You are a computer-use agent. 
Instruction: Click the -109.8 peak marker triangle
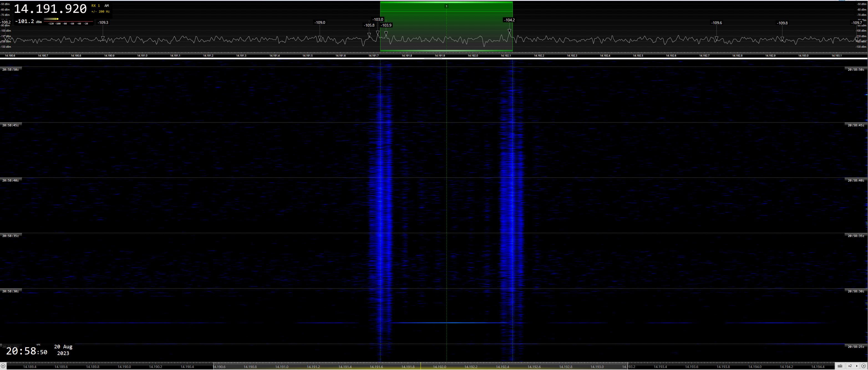pyautogui.click(x=782, y=39)
